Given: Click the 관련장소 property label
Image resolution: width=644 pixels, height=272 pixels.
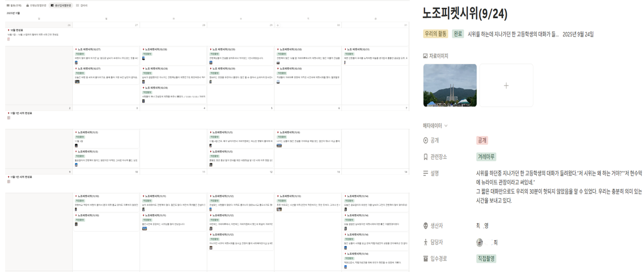Looking at the screenshot, I should [438, 157].
